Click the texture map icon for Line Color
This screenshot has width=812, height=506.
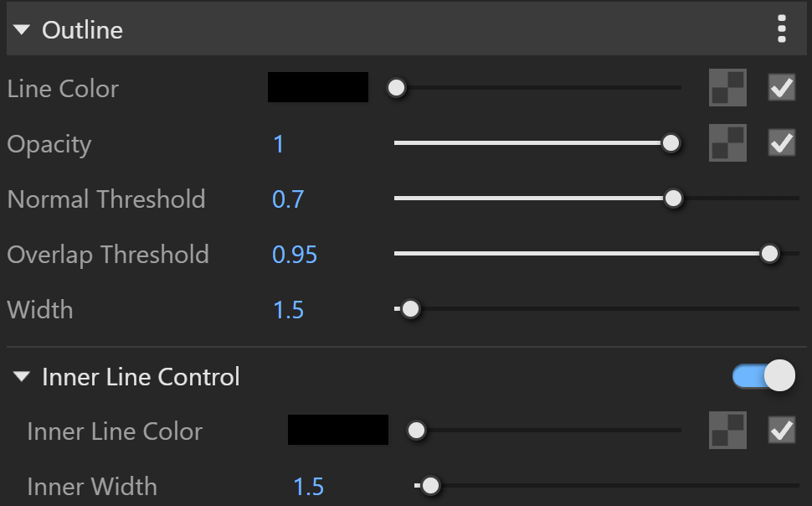click(727, 88)
